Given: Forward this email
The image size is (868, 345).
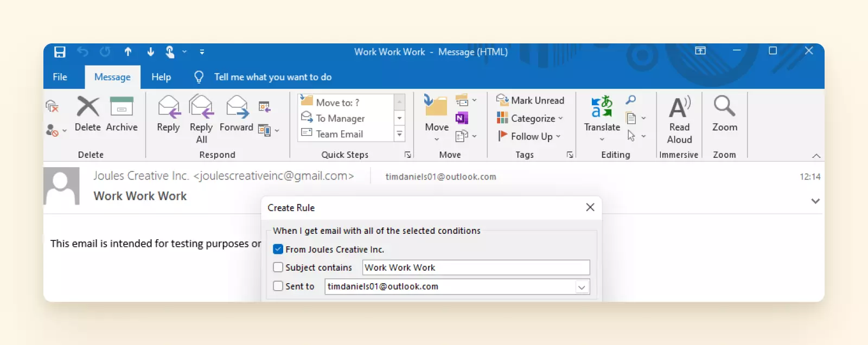Looking at the screenshot, I should pos(237,114).
